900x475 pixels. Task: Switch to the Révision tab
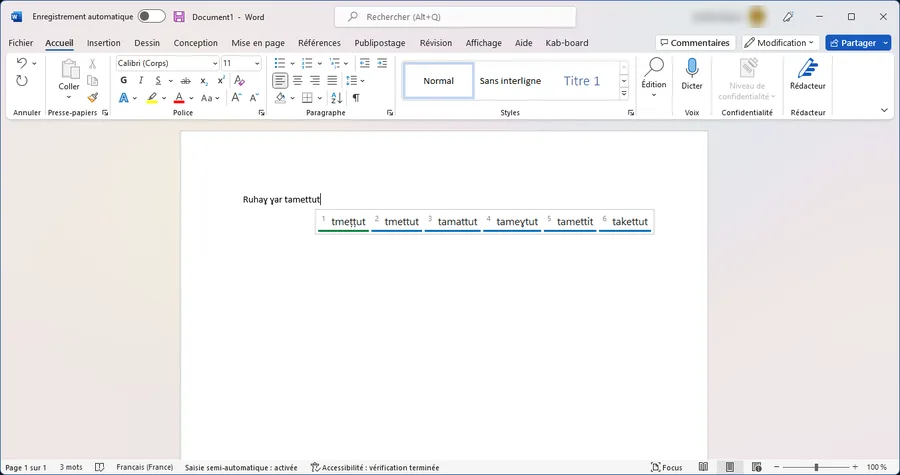[x=436, y=42]
